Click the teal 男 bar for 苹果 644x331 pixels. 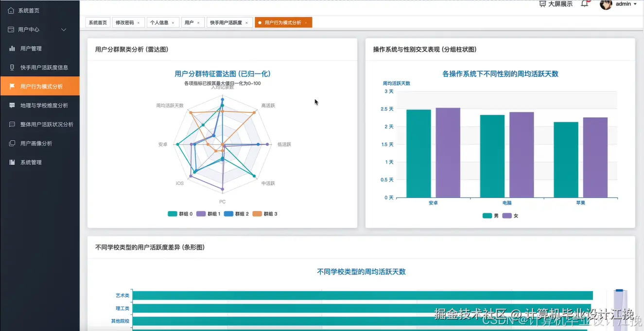pos(566,160)
